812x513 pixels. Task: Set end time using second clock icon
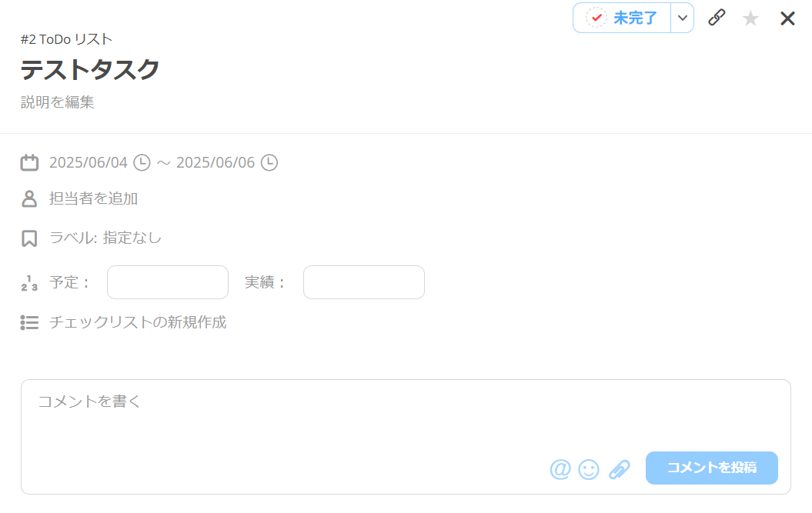point(269,162)
